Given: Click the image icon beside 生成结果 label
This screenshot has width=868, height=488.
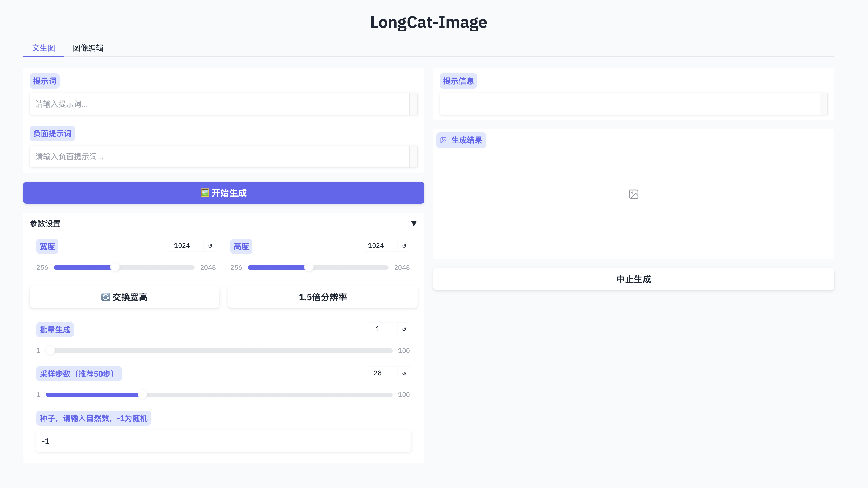Looking at the screenshot, I should click(443, 140).
